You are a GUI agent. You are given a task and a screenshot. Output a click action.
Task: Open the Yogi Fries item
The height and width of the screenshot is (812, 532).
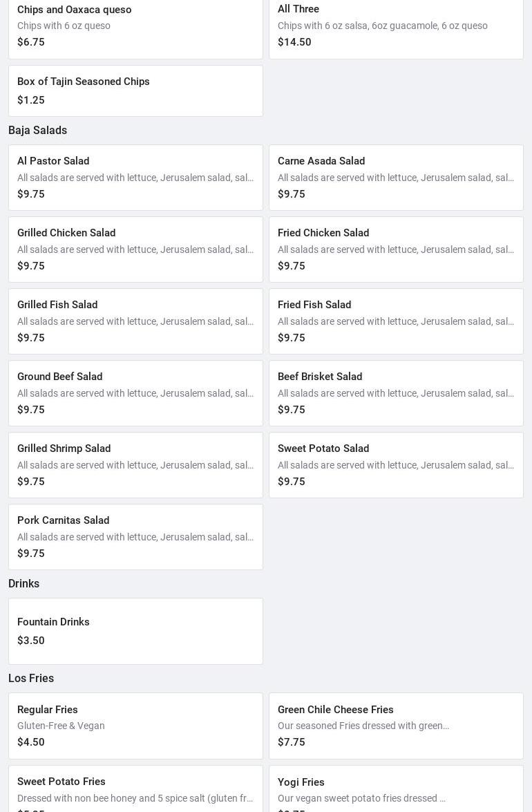[x=396, y=791]
